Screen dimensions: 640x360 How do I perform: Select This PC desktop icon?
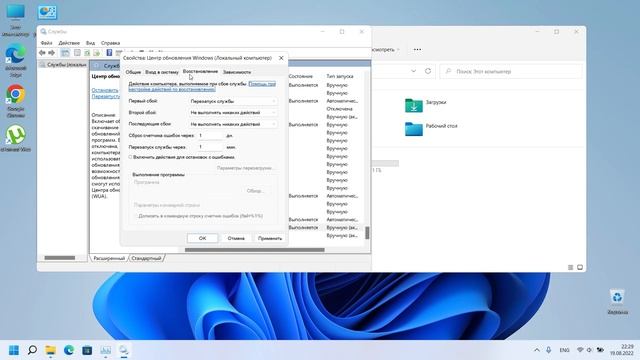tap(16, 20)
